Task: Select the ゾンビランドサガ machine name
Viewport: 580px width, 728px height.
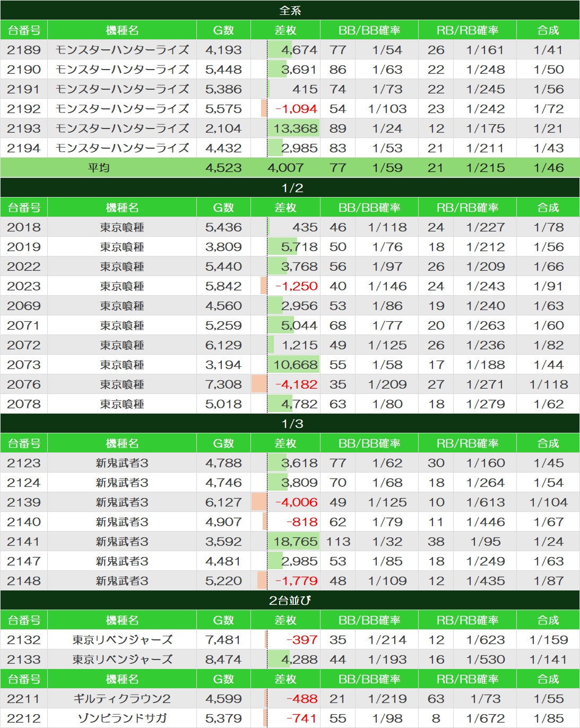Action: 122,718
